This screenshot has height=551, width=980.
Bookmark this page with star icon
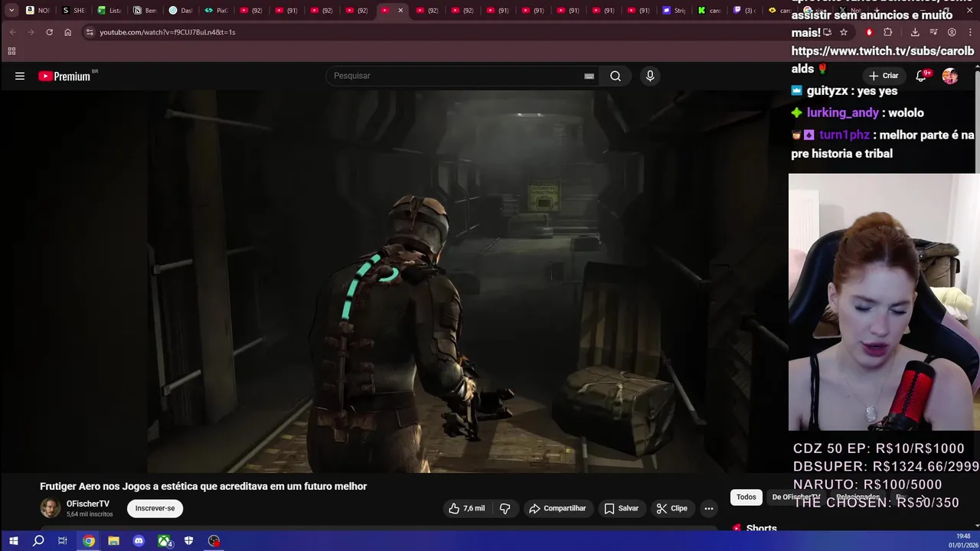(x=844, y=32)
